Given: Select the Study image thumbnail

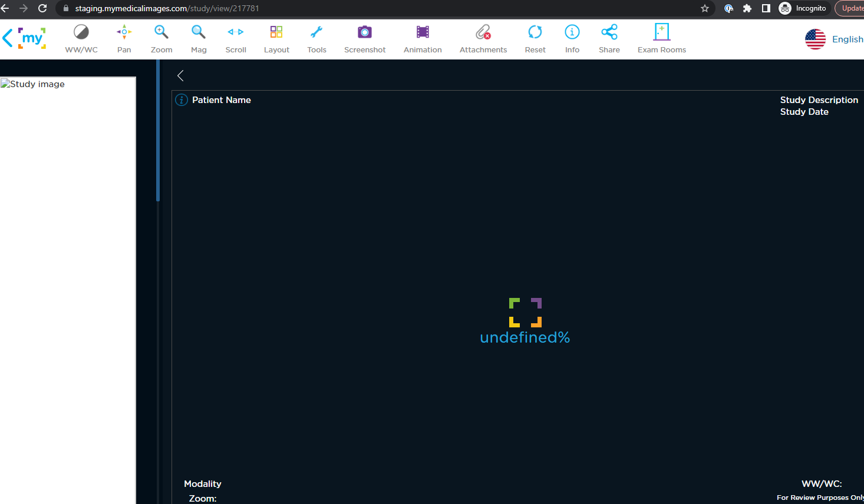Looking at the screenshot, I should click(x=68, y=290).
